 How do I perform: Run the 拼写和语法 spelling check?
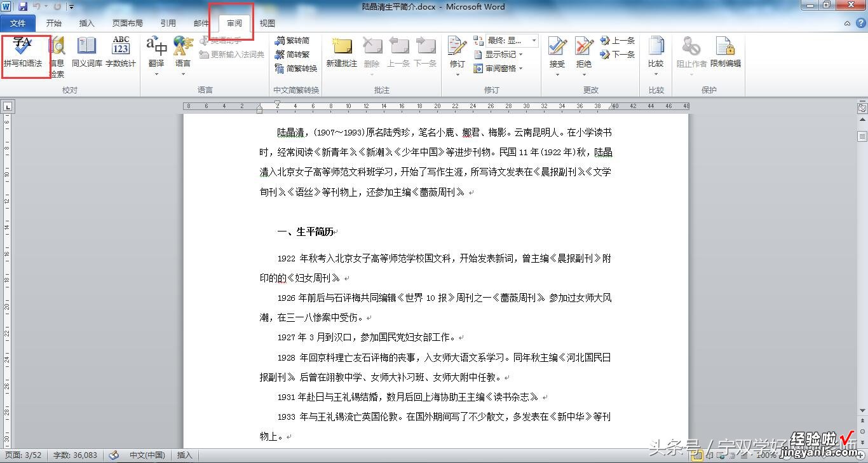[23, 52]
